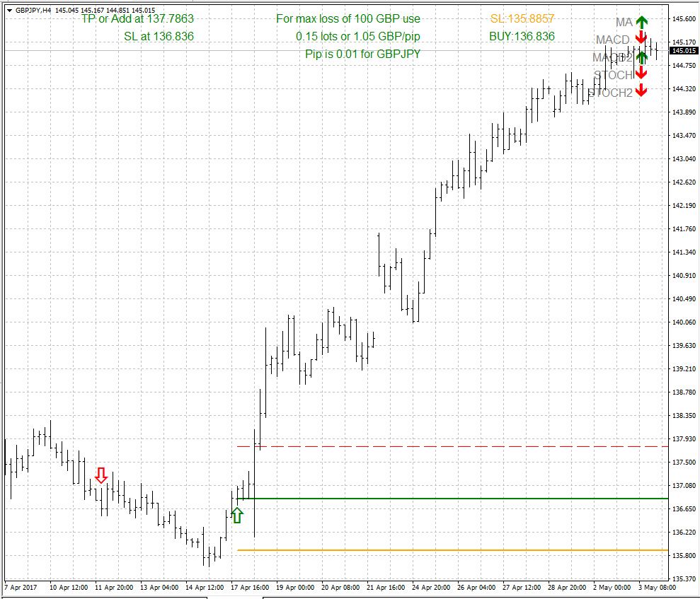Click the green arrow beside MACD2 label
This screenshot has height=599, width=700.
[x=641, y=57]
